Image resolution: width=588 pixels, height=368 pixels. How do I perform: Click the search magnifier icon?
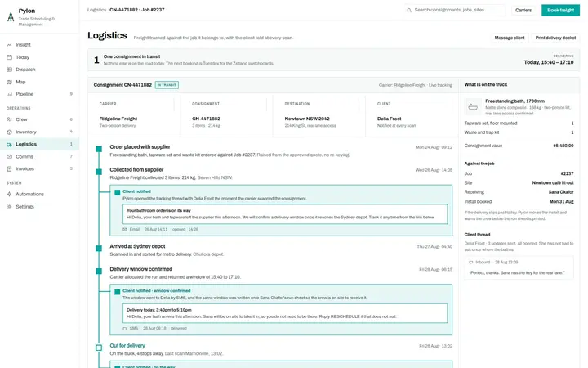pyautogui.click(x=409, y=10)
